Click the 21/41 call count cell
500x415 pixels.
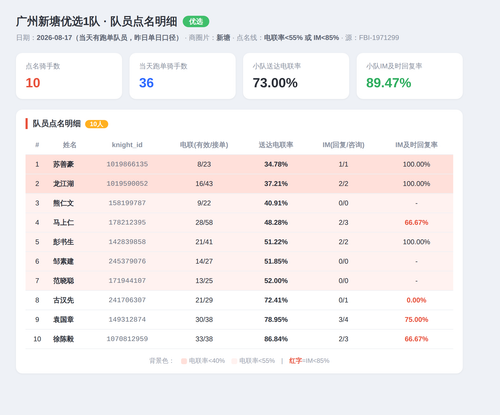pyautogui.click(x=204, y=242)
